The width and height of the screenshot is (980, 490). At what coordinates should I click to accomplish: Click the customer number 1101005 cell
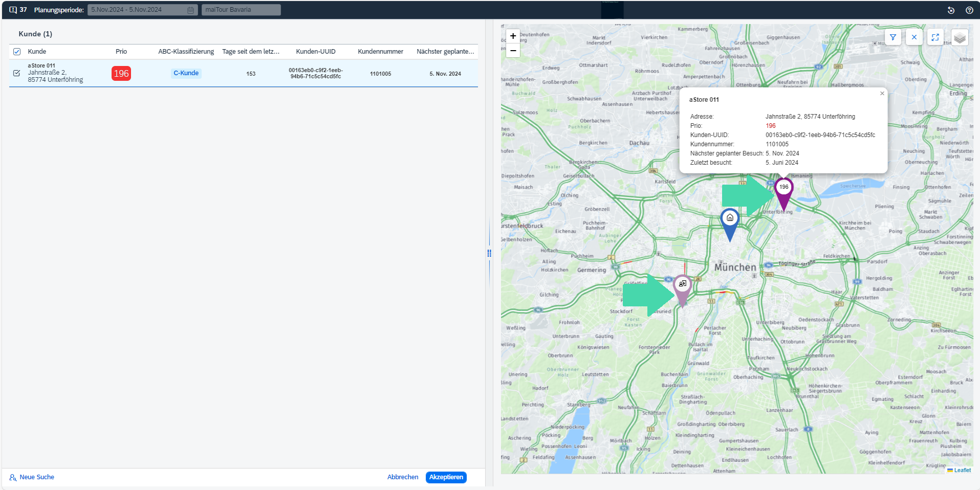click(x=381, y=74)
